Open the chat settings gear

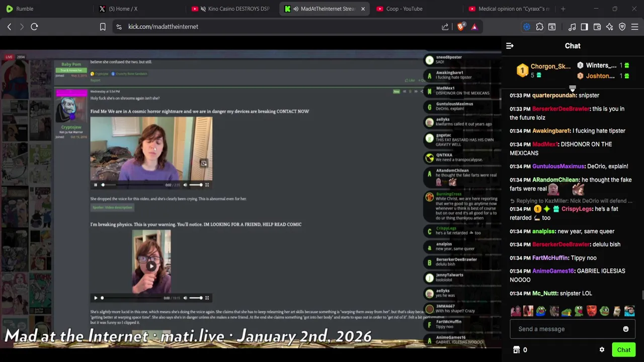click(x=602, y=350)
